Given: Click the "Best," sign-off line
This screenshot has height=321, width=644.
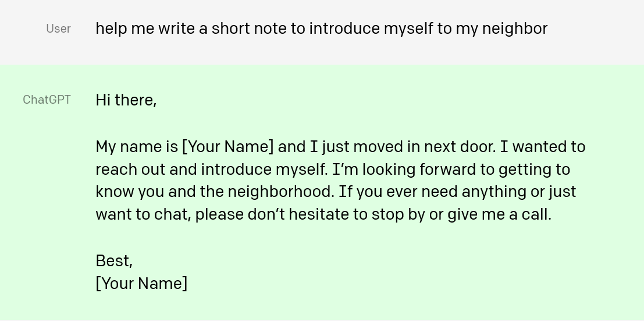Looking at the screenshot, I should pyautogui.click(x=114, y=261).
